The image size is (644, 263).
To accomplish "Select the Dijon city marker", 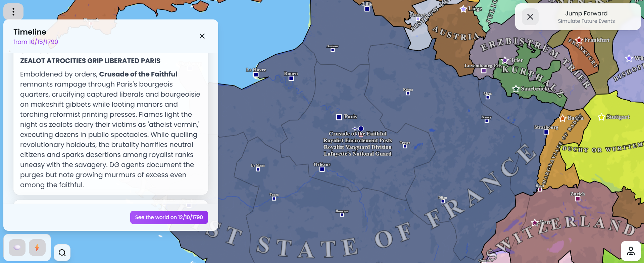I will (443, 201).
